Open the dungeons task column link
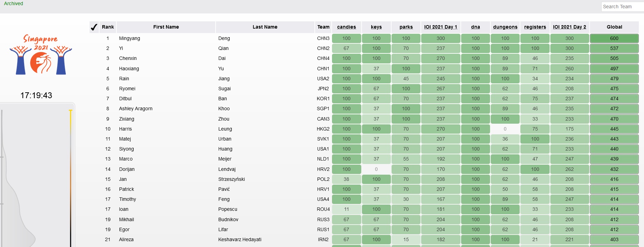This screenshot has width=644, height=247. coord(505,27)
